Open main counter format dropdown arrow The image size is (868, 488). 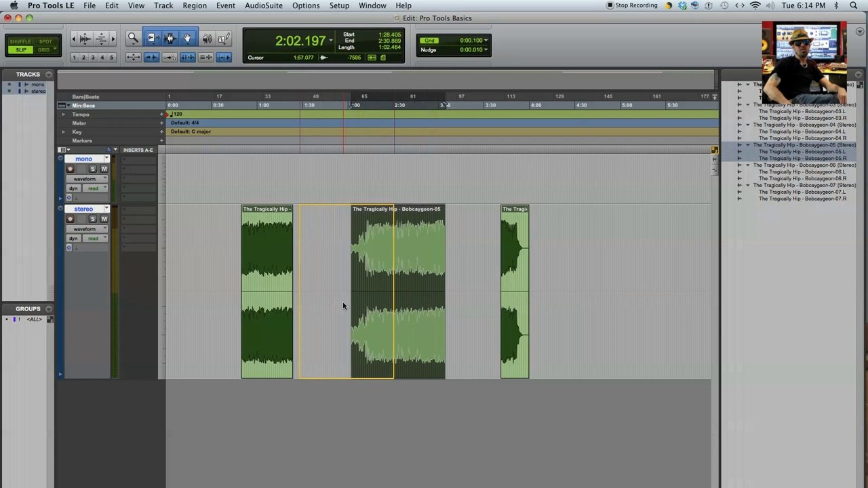coord(331,41)
